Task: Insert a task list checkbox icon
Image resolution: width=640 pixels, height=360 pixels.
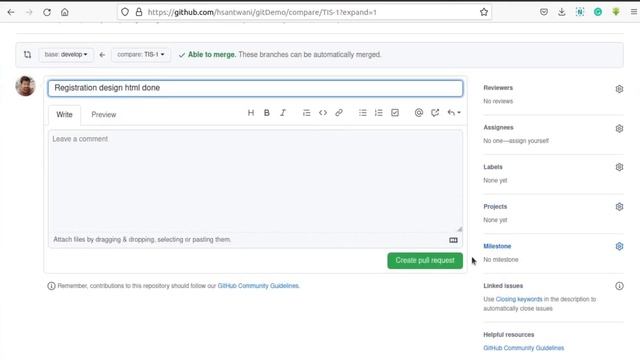Action: tap(395, 113)
